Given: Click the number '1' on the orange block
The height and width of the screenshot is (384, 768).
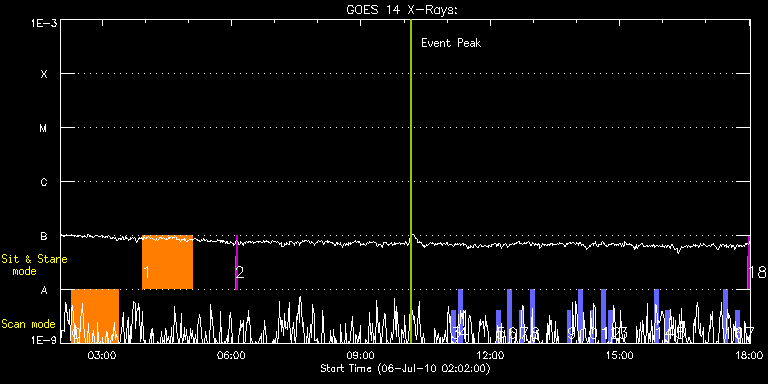Looking at the screenshot, I should 146,272.
